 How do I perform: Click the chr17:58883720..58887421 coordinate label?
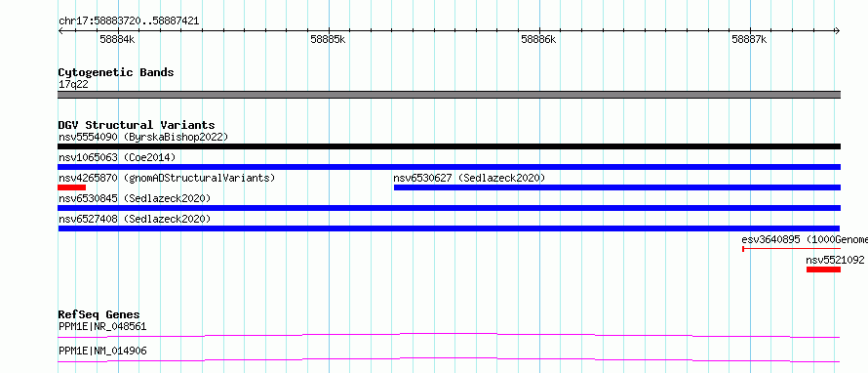[129, 21]
